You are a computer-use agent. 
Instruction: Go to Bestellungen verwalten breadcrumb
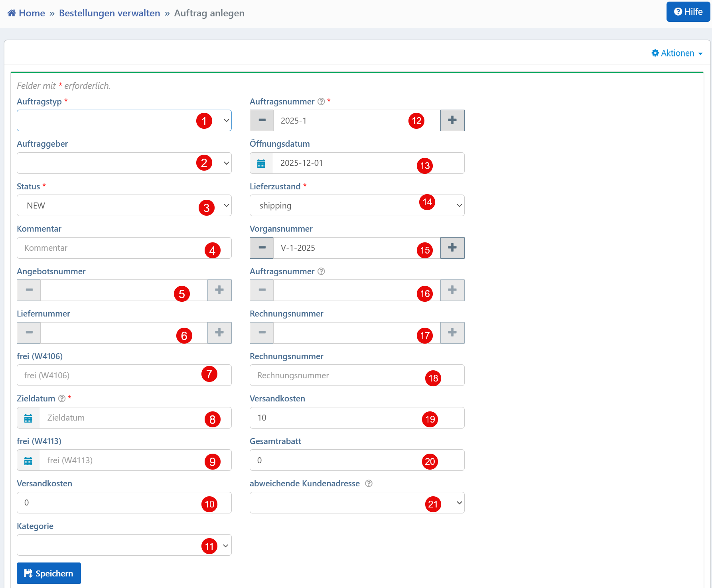tap(109, 13)
